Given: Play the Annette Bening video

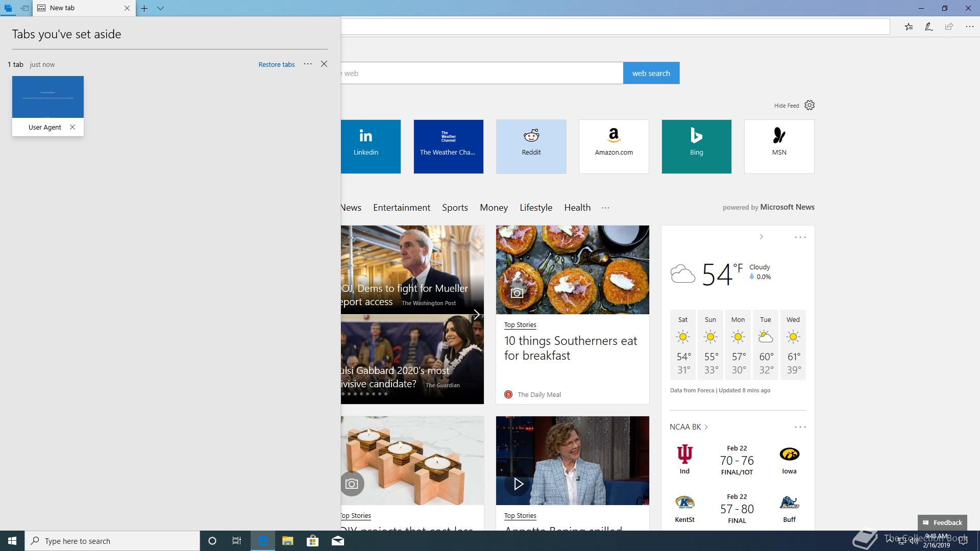Looking at the screenshot, I should [518, 484].
